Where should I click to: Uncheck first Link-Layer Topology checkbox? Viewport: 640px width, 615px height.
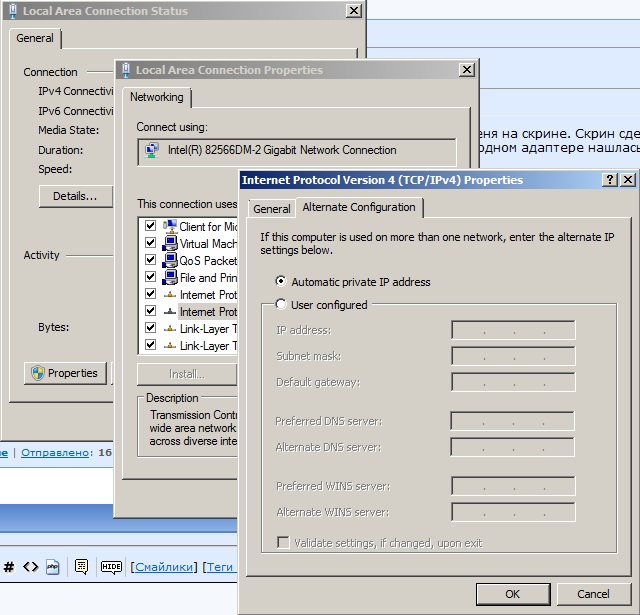[151, 328]
